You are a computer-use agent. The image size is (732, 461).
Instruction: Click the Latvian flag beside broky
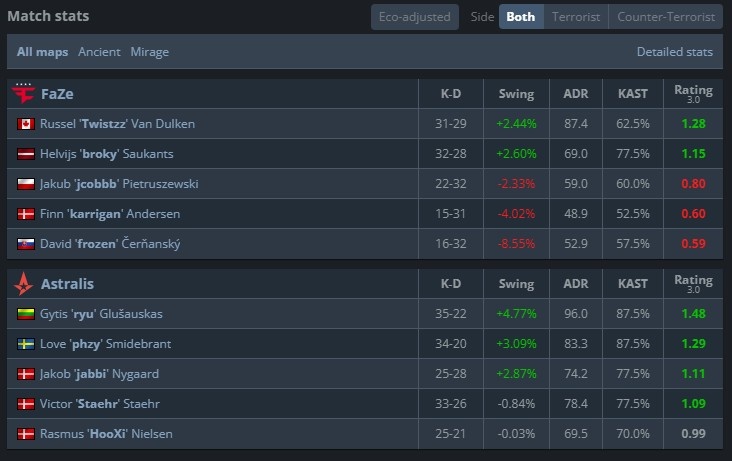(26, 154)
